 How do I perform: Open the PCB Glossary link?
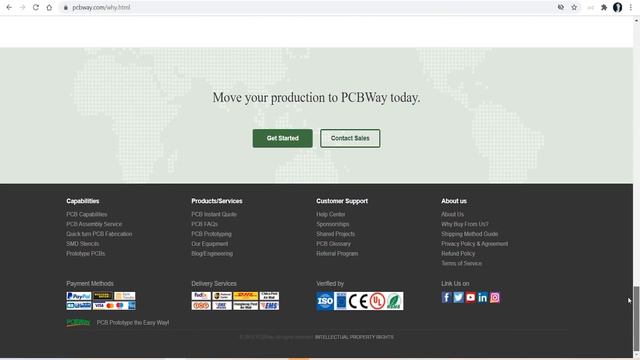[x=333, y=244]
